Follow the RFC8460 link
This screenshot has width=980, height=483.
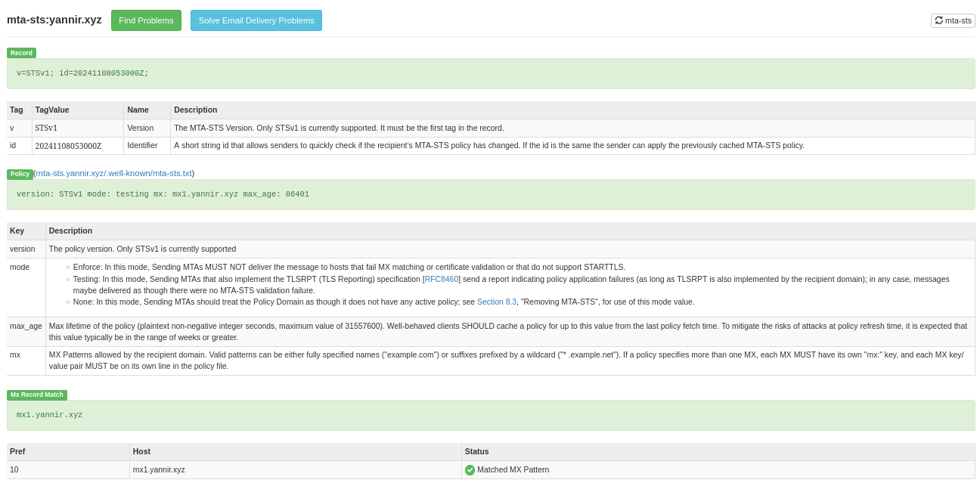442,279
